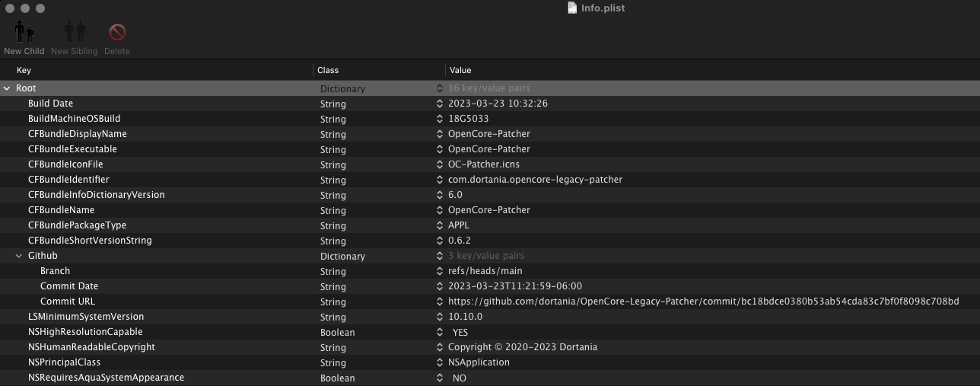Open class stepper for Commit URL row
Image resolution: width=980 pixels, height=386 pixels.
coord(440,301)
